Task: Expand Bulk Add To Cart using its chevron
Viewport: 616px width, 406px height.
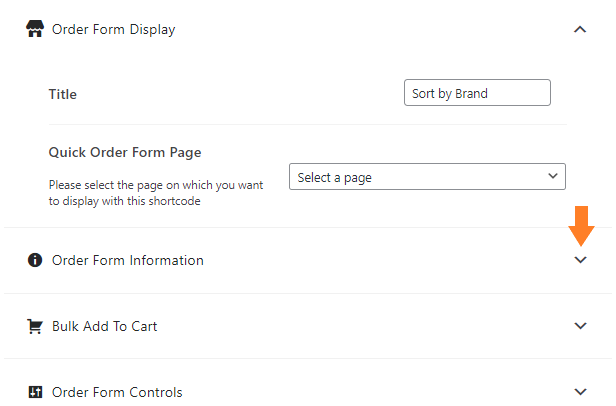Action: pyautogui.click(x=580, y=325)
